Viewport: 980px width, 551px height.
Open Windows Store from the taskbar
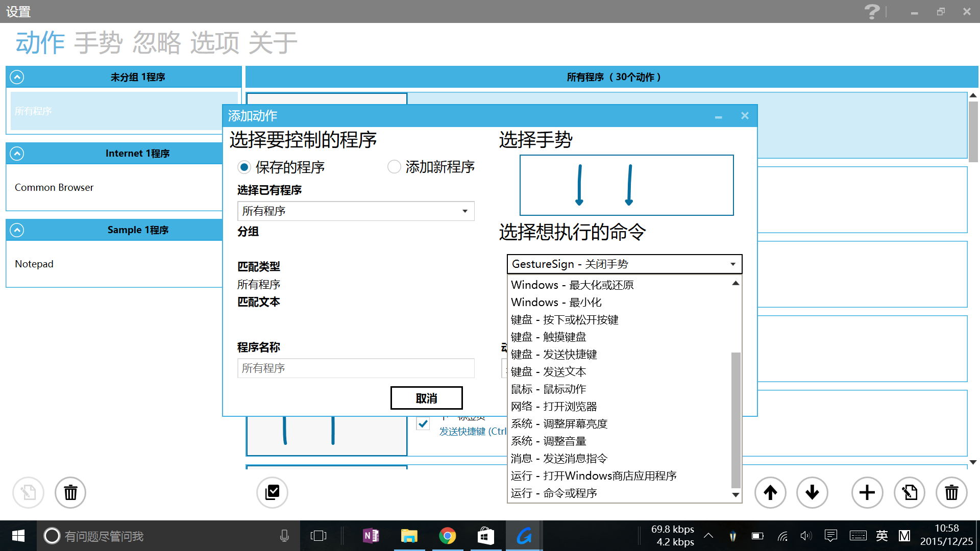coord(485,536)
